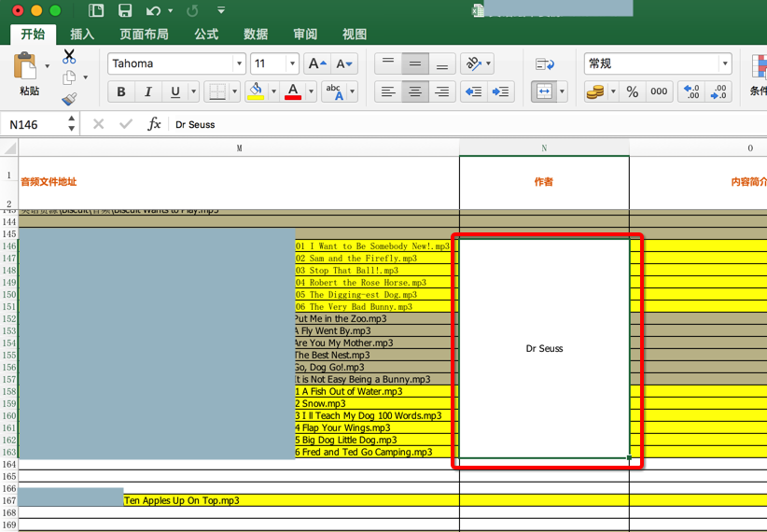Open quick access toolbar customize arrow
This screenshot has height=532, width=767.
[221, 10]
